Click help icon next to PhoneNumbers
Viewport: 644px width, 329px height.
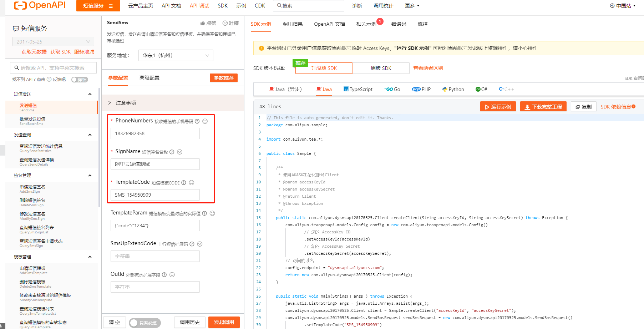coord(197,121)
